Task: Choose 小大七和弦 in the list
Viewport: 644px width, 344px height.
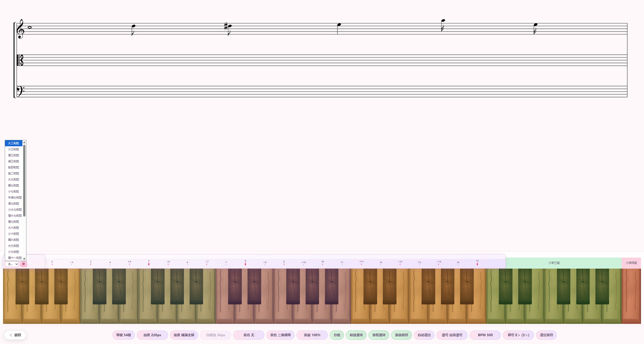Action: coord(13,210)
